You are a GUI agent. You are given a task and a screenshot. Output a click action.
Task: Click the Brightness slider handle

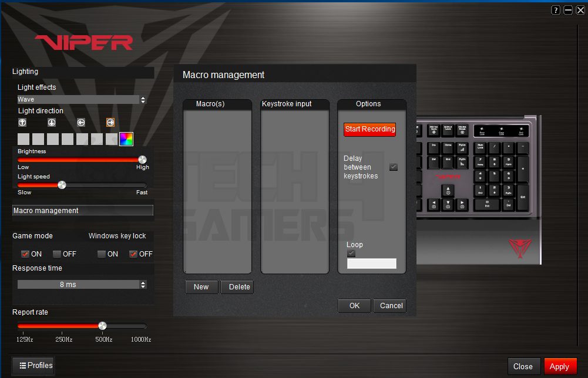coord(142,160)
